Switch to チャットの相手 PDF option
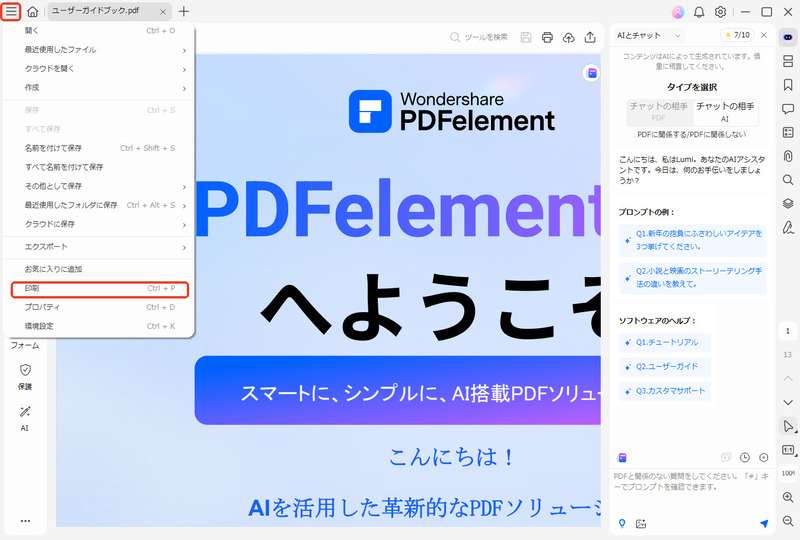This screenshot has height=540, width=800. point(659,112)
